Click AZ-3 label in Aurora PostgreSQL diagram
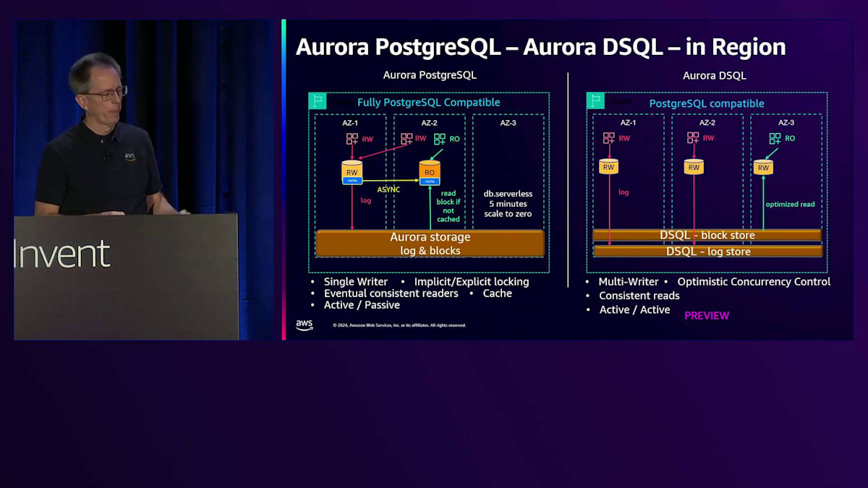The height and width of the screenshot is (488, 868). pos(509,123)
